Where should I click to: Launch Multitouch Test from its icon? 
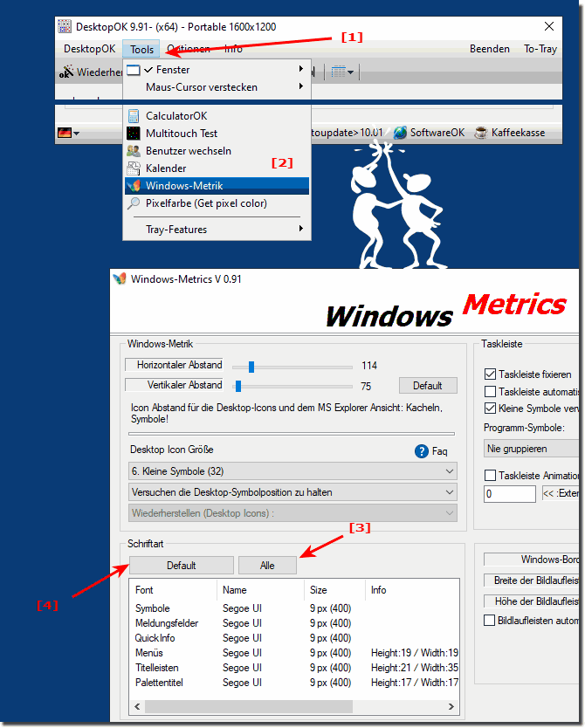(x=134, y=134)
